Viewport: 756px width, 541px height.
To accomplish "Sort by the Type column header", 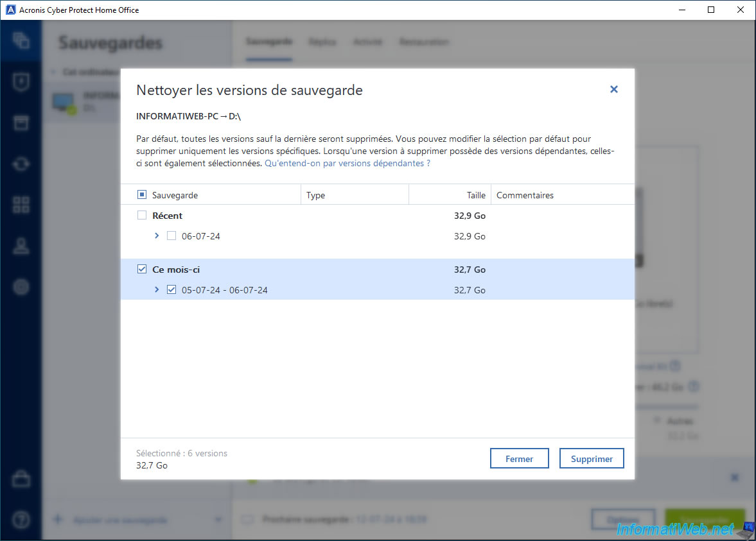I will (x=316, y=195).
